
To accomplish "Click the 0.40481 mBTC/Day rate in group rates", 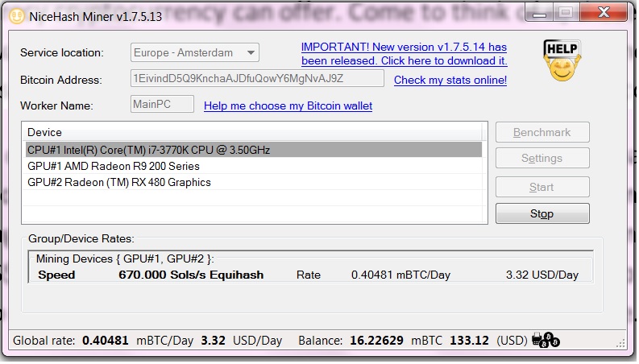I will [x=400, y=275].
